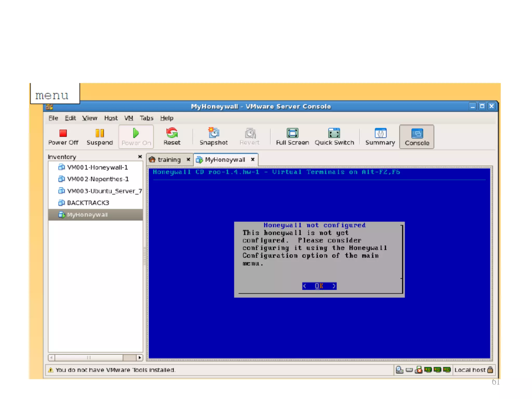532x399 pixels.
Task: Click the inventory scrollbar right arrow
Action: coord(140,358)
